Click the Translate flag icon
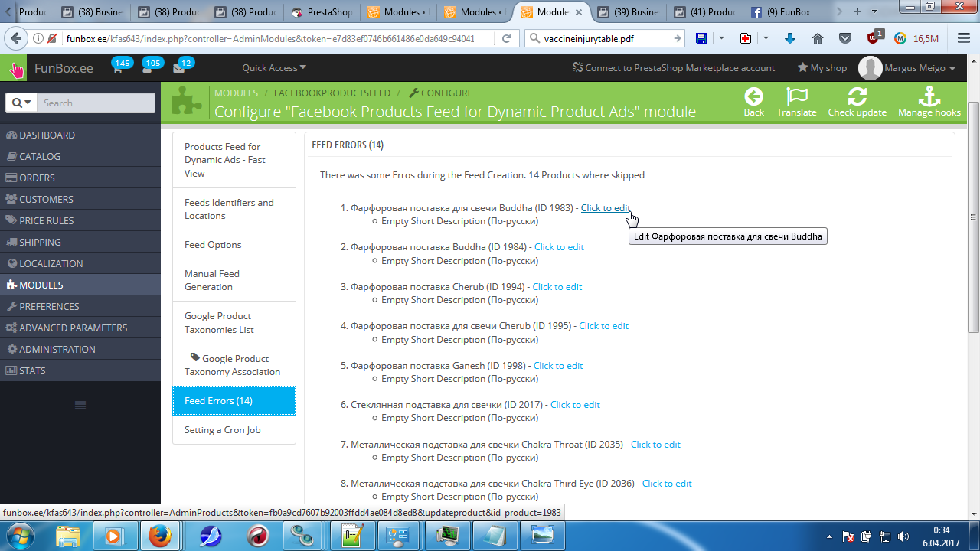The height and width of the screenshot is (551, 980). click(797, 96)
